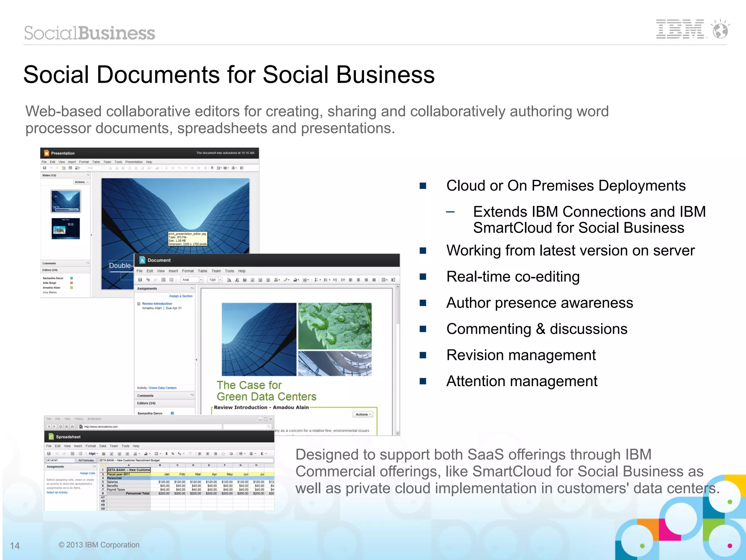Click the Bold icon in Spreadsheet toolbar

coord(104,454)
